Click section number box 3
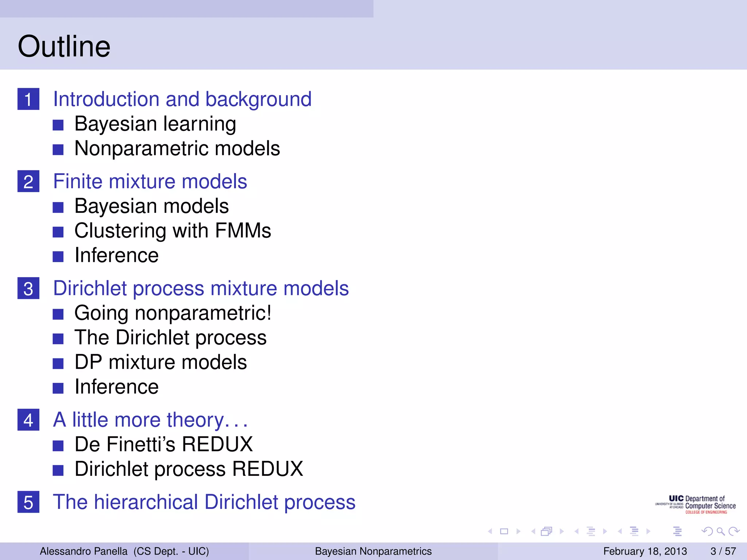 [28, 288]
